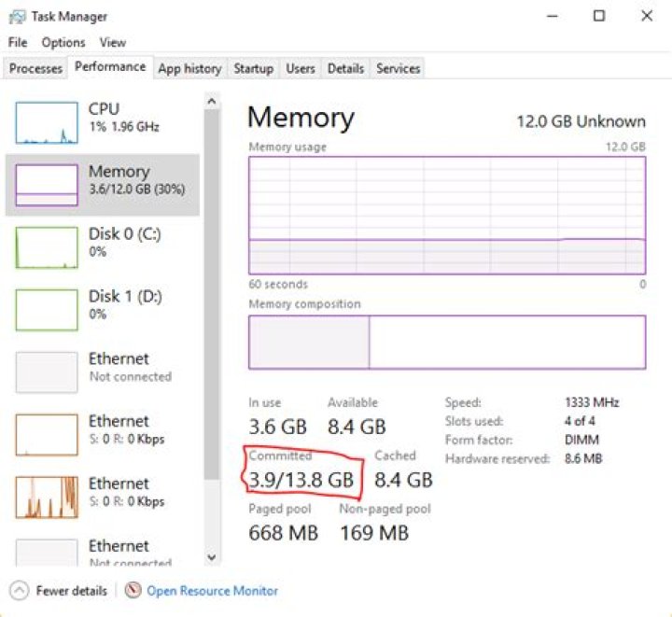Viewport: 672px width, 617px height.
Task: Click the Memory composition bar
Action: (447, 343)
